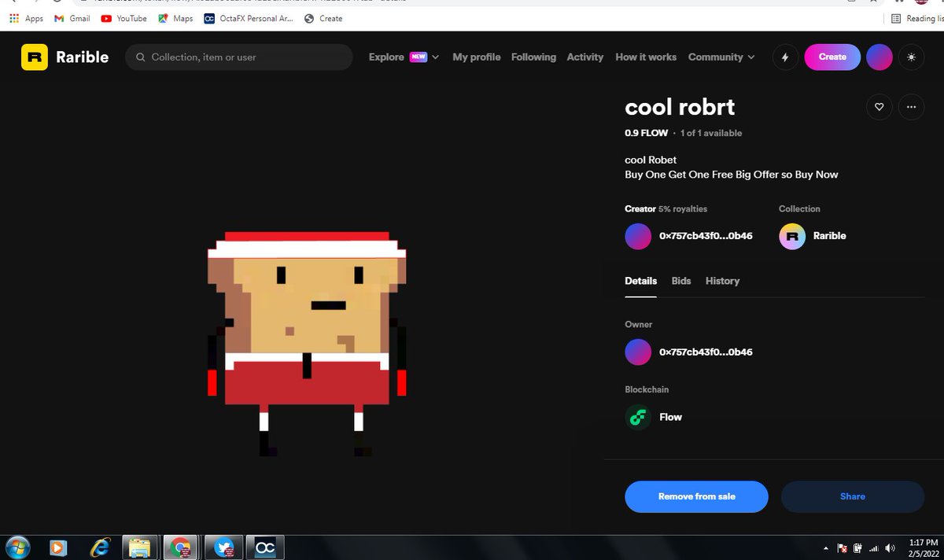Open the YouTube bookmark

[x=124, y=18]
